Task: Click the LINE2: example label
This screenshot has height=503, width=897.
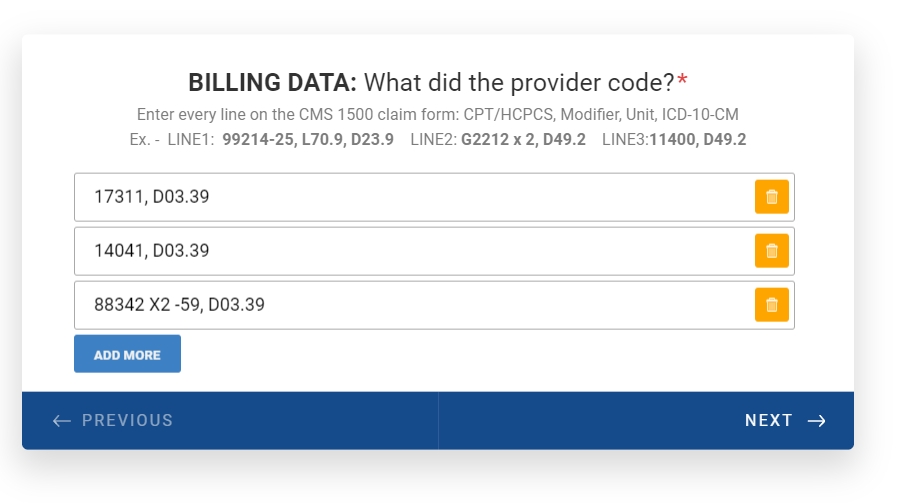Action: [433, 139]
